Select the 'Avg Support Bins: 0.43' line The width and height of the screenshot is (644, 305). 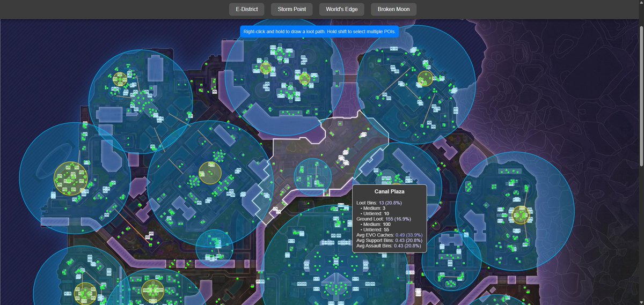click(x=391, y=240)
